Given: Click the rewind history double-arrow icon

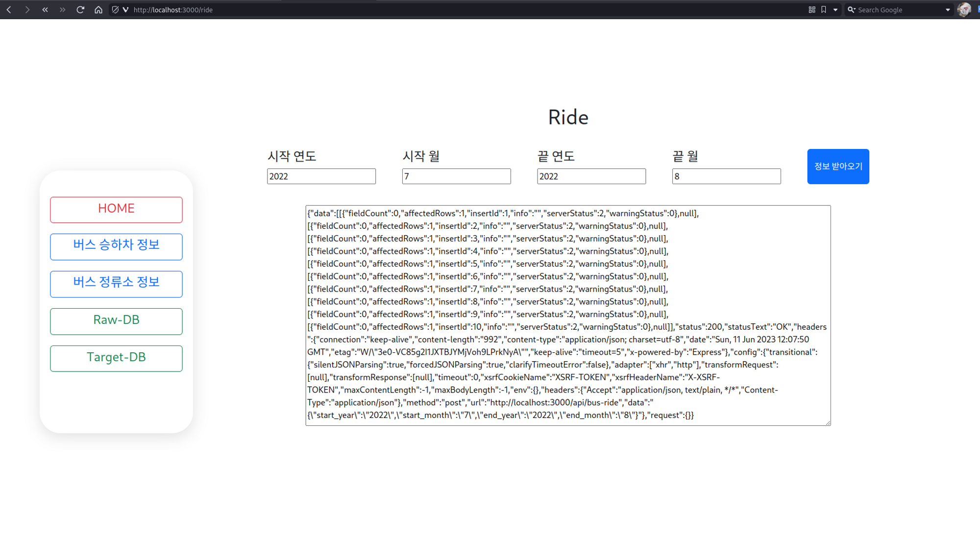Looking at the screenshot, I should [x=45, y=10].
